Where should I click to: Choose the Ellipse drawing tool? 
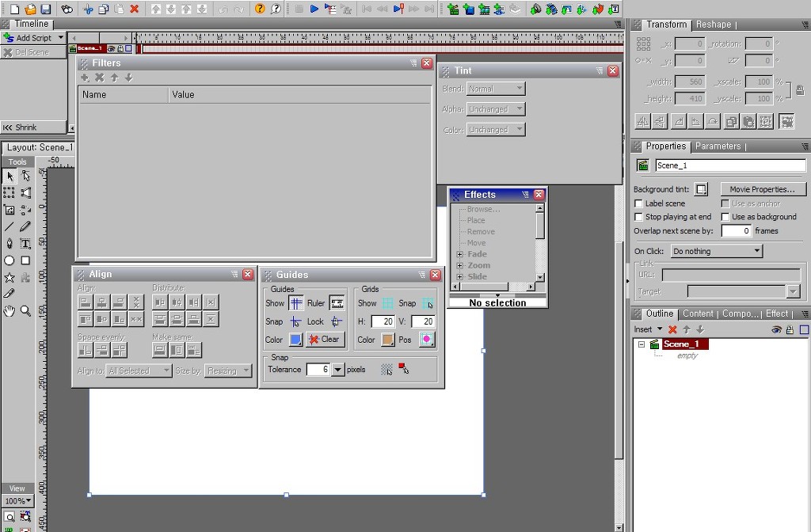pyautogui.click(x=10, y=260)
